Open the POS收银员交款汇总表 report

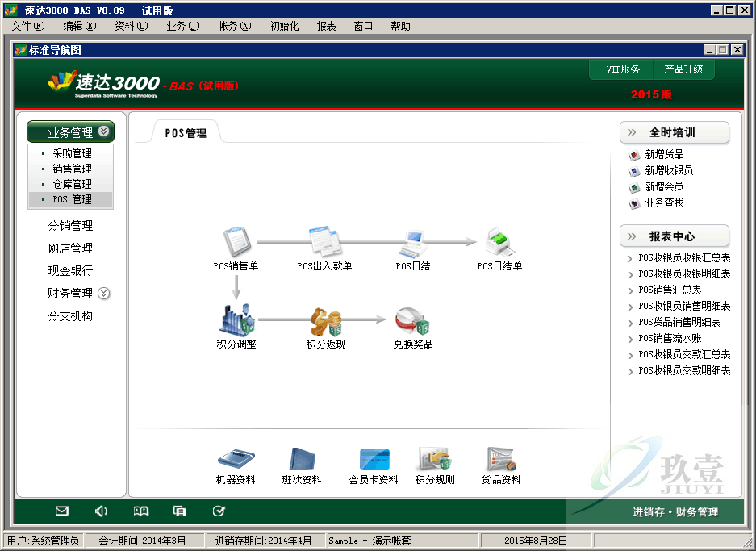[684, 355]
